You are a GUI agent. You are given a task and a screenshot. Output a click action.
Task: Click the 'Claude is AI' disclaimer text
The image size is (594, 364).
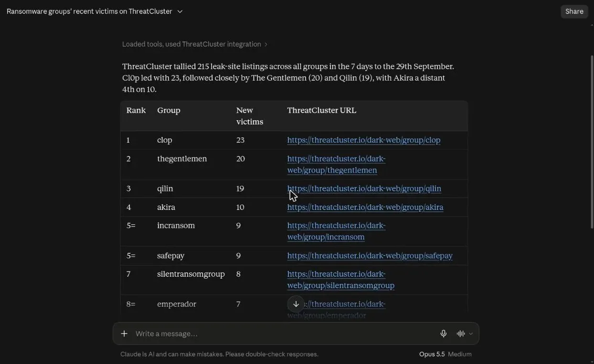219,354
